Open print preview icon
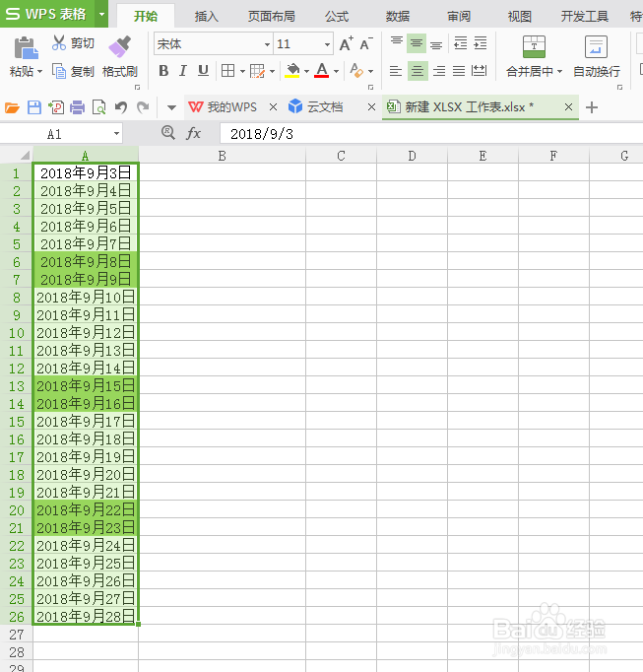643x672 pixels. [98, 107]
